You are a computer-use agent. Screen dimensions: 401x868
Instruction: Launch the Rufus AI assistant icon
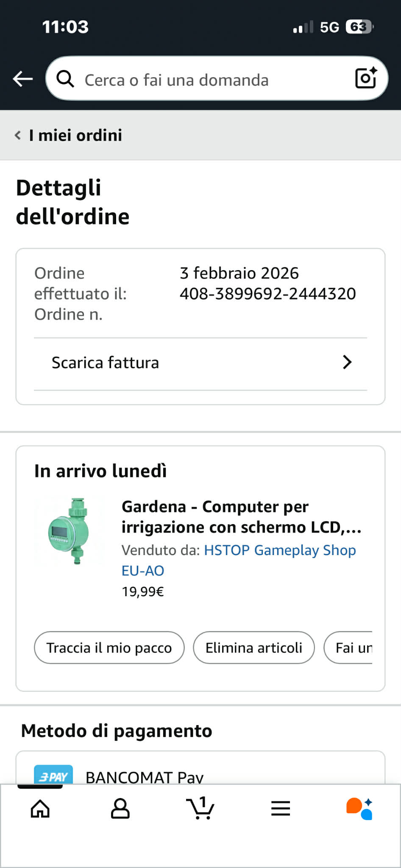[359, 809]
